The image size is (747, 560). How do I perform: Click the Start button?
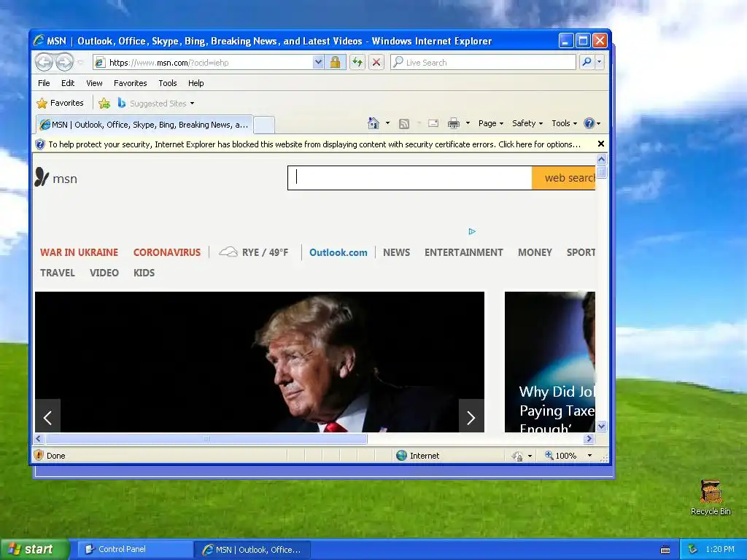point(34,549)
